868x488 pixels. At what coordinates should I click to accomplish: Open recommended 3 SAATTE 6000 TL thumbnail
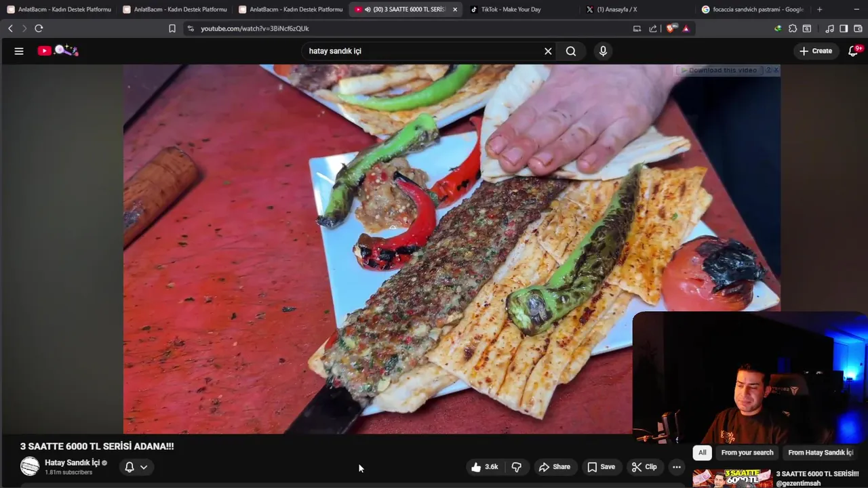click(x=732, y=479)
